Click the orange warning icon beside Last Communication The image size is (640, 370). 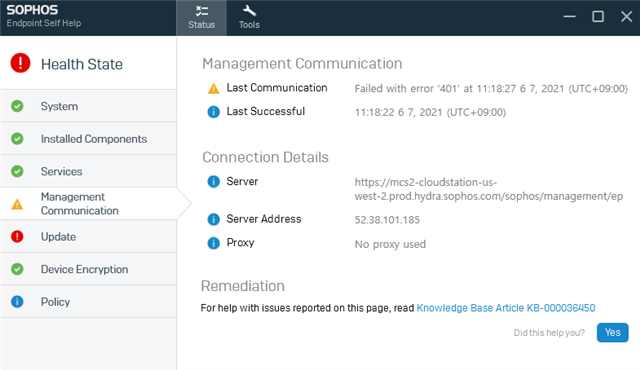pyautogui.click(x=213, y=88)
